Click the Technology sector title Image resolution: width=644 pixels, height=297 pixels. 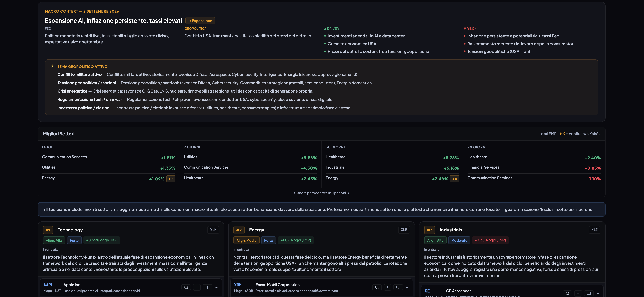point(70,230)
